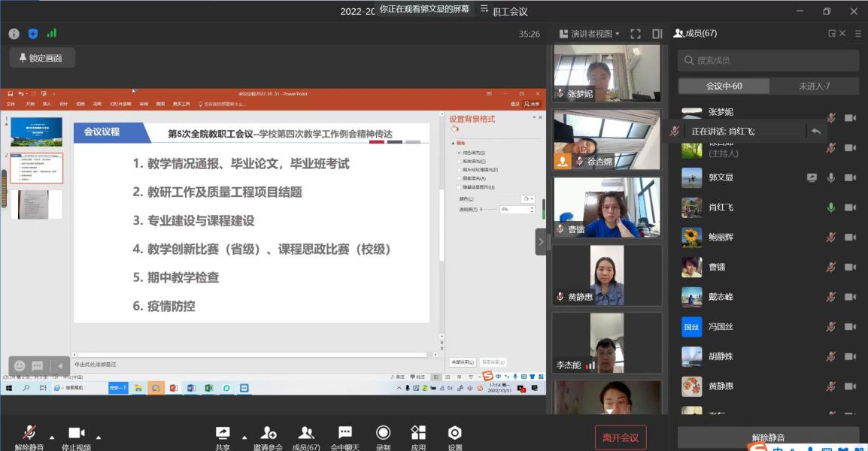Click the Excel icon in the shared taskbar
The height and width of the screenshot is (451, 868).
coord(208,388)
